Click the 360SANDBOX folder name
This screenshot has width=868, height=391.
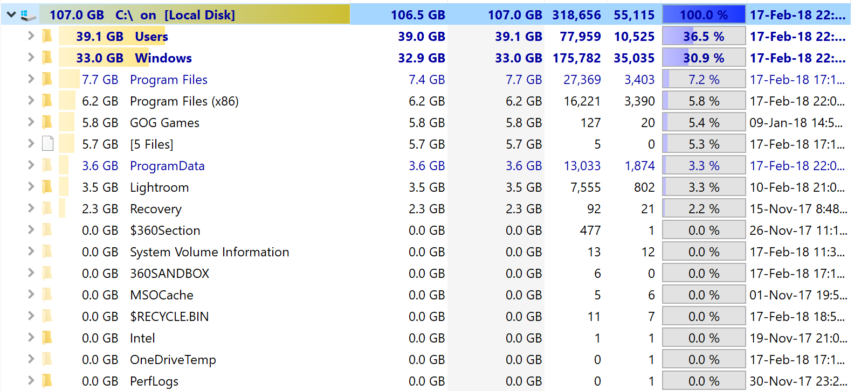[169, 274]
